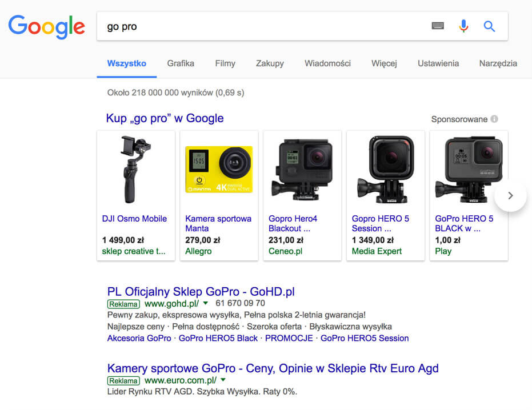Open GoPro HERO 5 BLACK title link
The width and height of the screenshot is (532, 410).
tap(464, 223)
